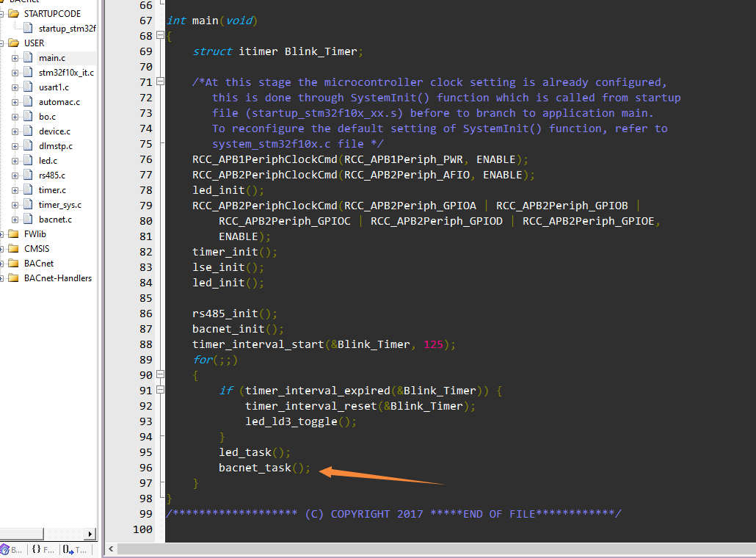The image size is (756, 558).
Task: Select rs485.c in the tree
Action: (51, 175)
